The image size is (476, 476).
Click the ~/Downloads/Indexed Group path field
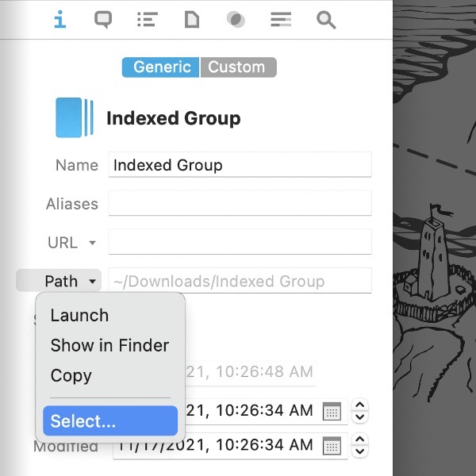tap(240, 281)
